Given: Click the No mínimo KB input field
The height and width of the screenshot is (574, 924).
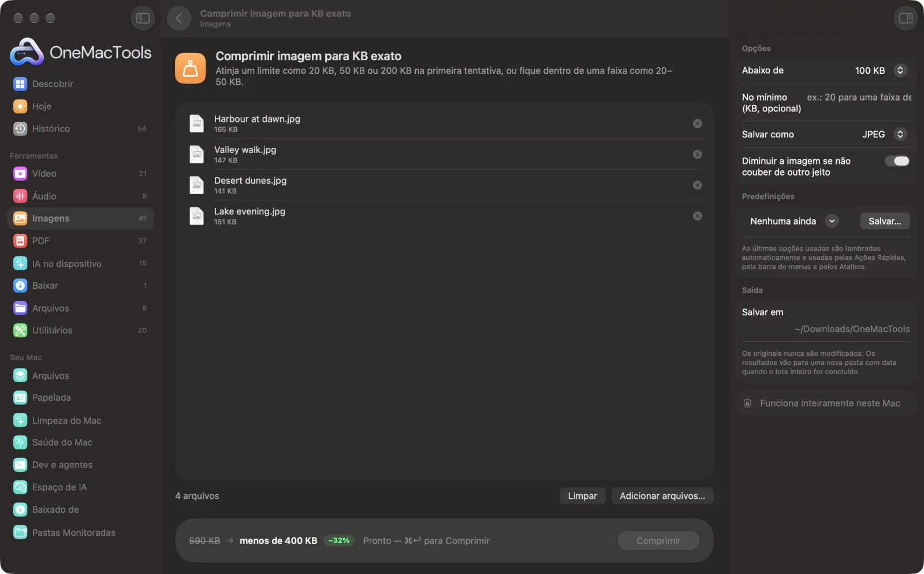Looking at the screenshot, I should 859,98.
